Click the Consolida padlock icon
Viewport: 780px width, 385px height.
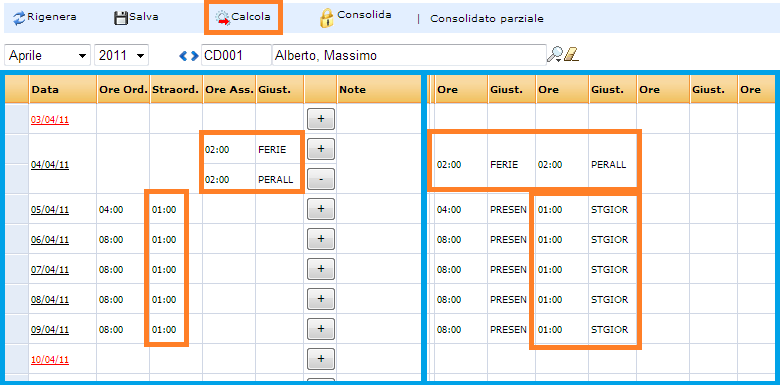(x=326, y=18)
